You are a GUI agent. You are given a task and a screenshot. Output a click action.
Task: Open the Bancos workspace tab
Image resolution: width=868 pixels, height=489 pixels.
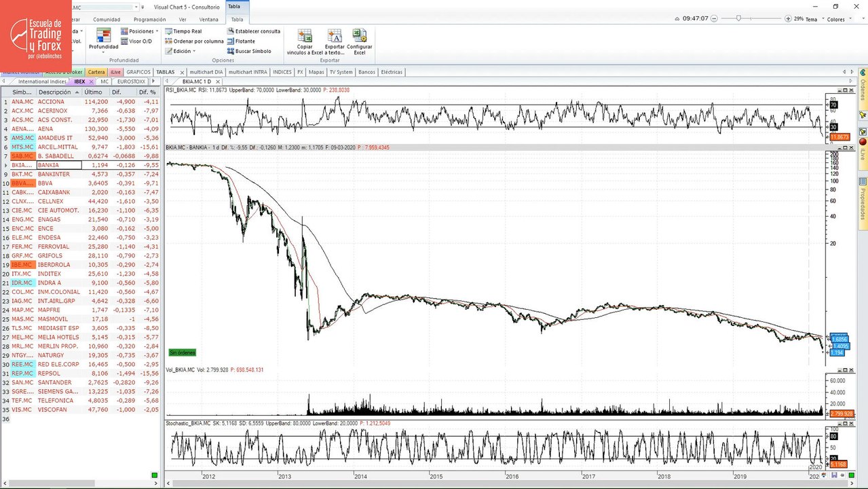click(x=366, y=72)
